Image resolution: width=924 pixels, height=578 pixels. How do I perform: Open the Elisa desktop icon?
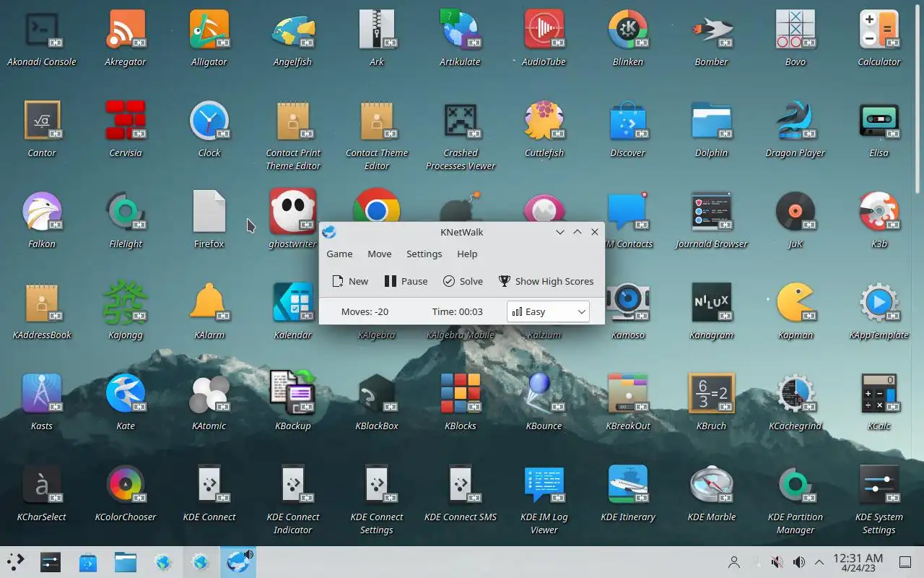coord(879,129)
